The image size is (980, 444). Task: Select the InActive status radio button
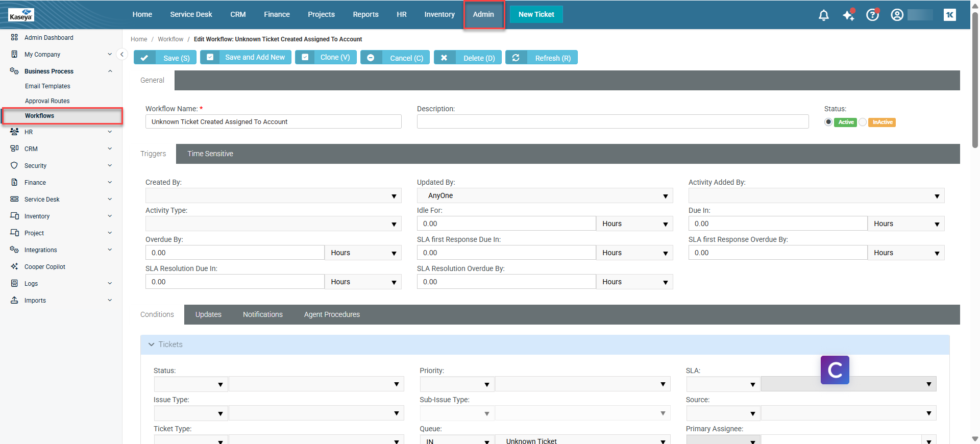point(863,122)
